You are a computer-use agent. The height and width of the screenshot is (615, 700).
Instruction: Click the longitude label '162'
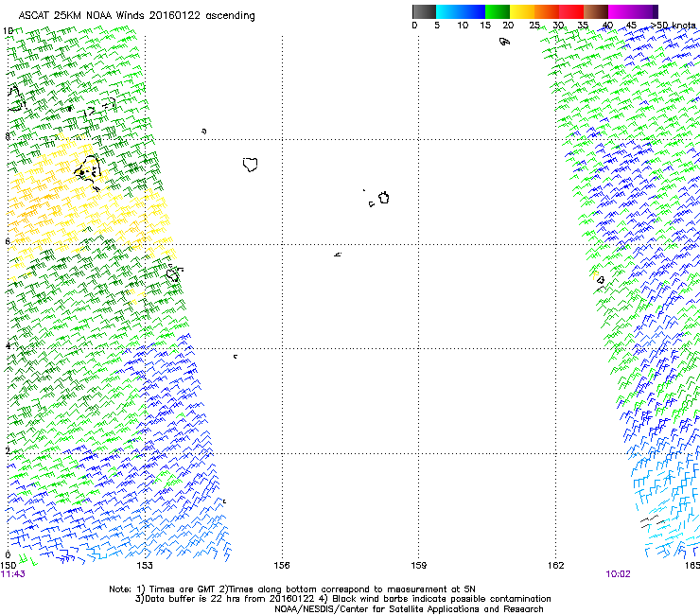click(555, 566)
